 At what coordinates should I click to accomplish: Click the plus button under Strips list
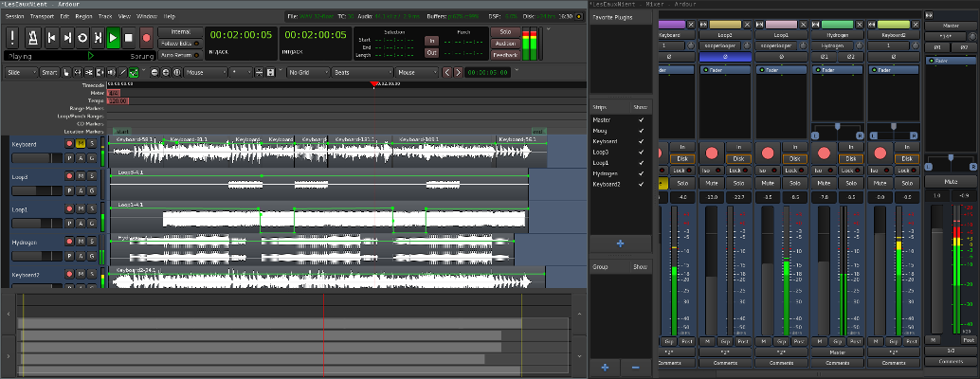coord(620,244)
